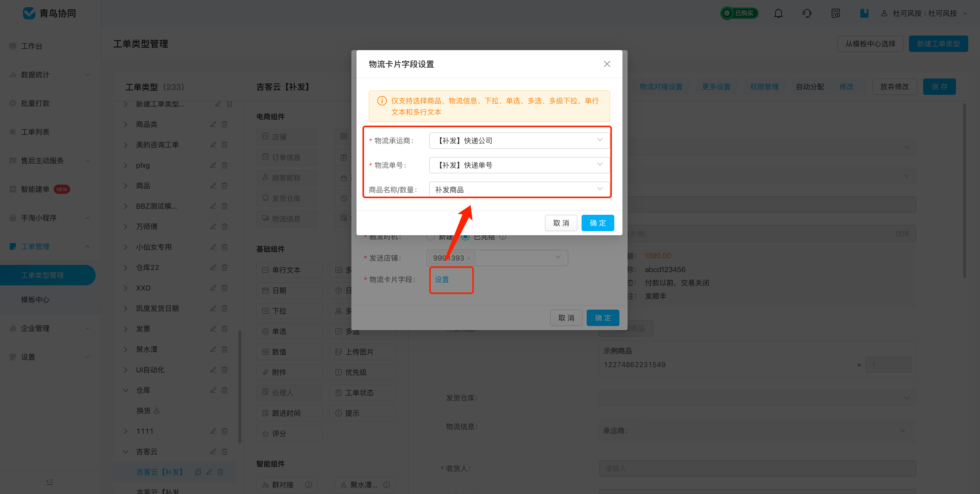
Task: Open the customer service headset icon
Action: (807, 13)
